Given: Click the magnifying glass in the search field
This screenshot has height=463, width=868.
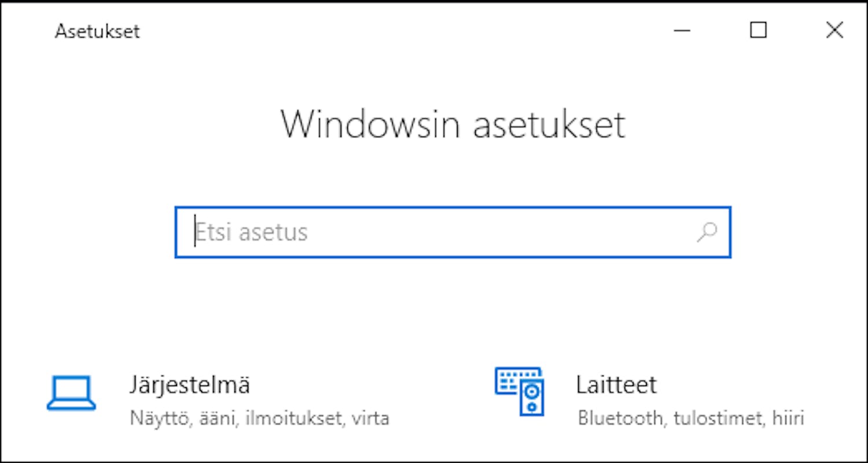Looking at the screenshot, I should click(x=707, y=232).
